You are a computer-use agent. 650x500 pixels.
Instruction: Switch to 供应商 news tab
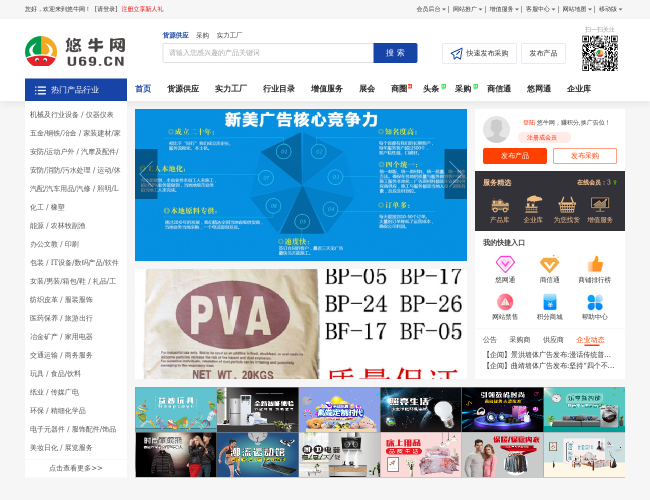(553, 340)
